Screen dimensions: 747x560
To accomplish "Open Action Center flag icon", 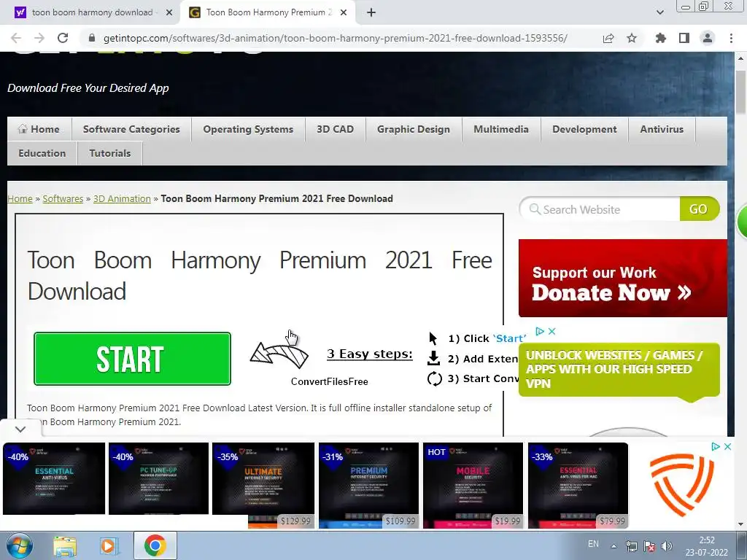I will (x=649, y=546).
